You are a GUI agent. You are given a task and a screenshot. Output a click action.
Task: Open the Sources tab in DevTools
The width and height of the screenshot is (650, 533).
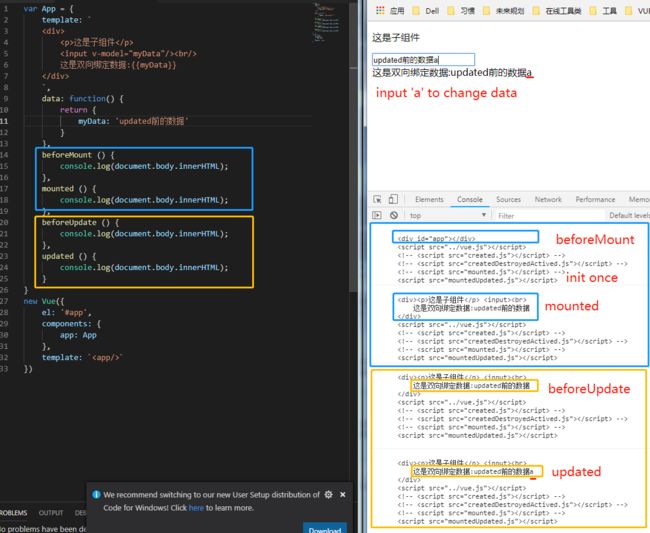pos(508,199)
